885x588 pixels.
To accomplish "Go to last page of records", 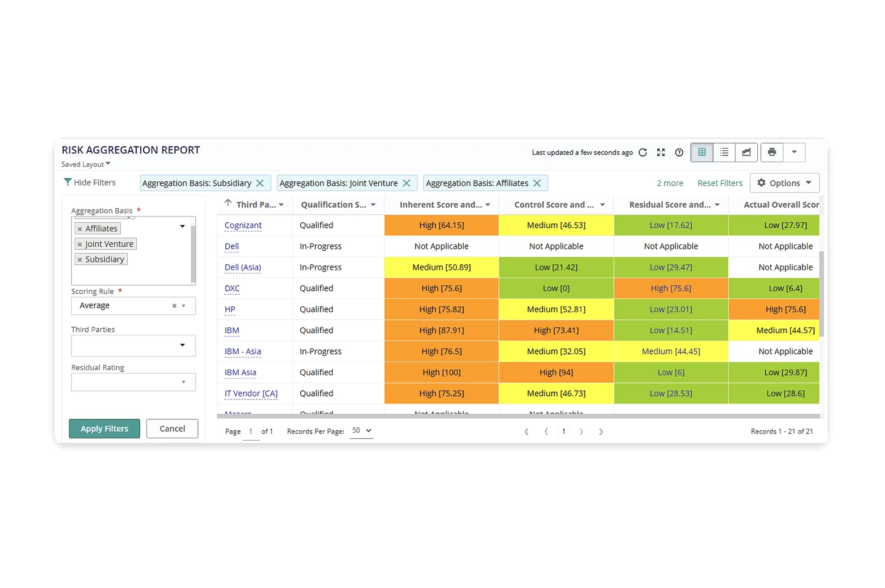I will (x=601, y=432).
